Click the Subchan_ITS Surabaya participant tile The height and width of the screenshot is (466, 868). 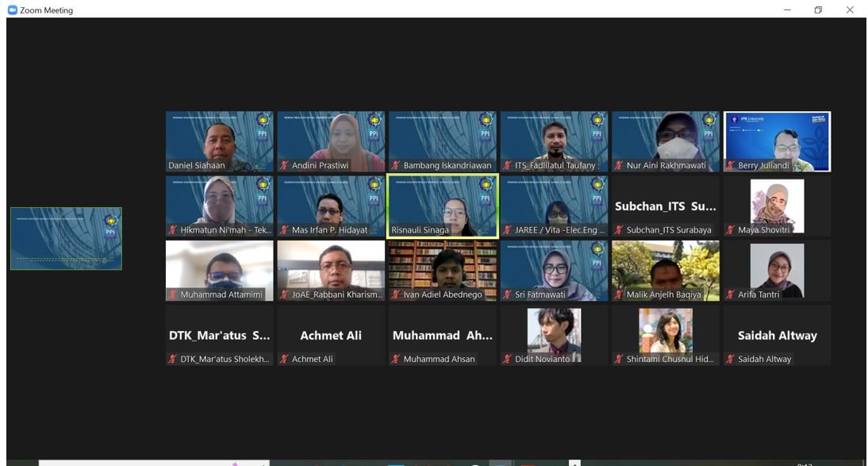[x=665, y=206]
